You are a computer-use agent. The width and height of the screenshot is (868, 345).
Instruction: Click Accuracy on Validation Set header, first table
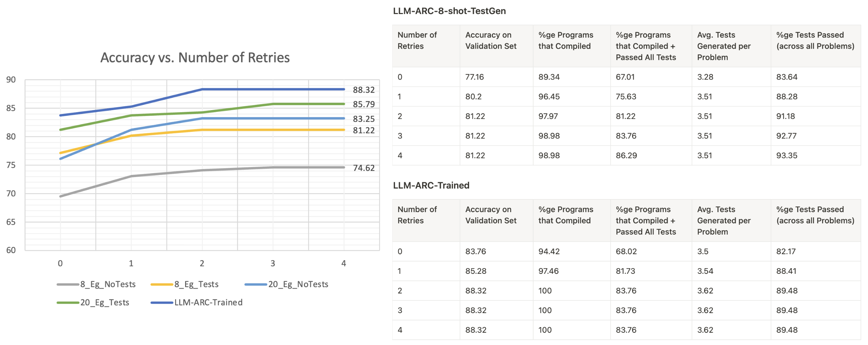click(x=490, y=41)
